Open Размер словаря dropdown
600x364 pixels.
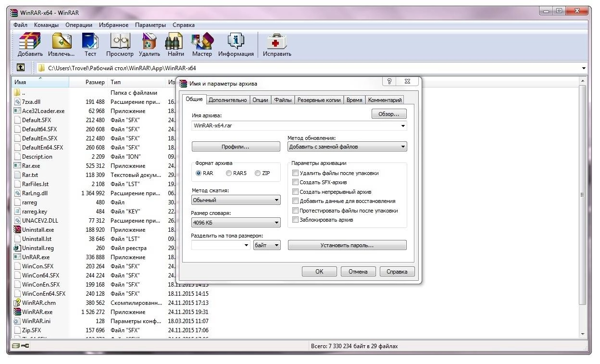click(x=236, y=223)
